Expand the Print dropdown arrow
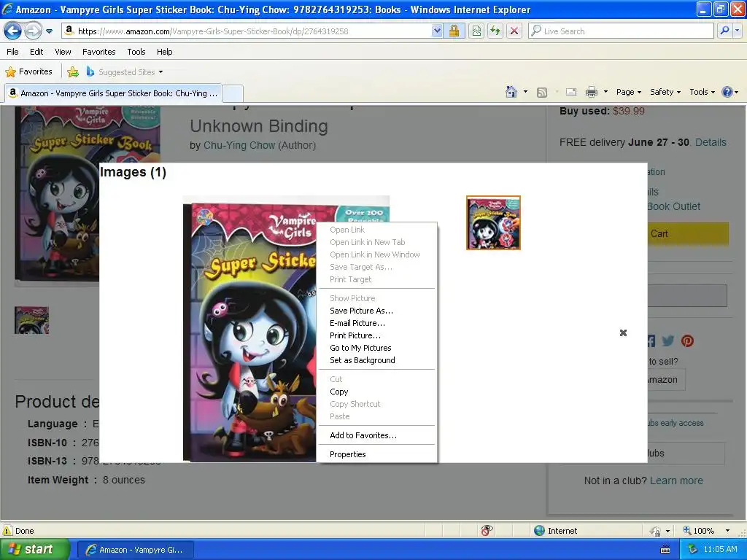 pyautogui.click(x=605, y=92)
